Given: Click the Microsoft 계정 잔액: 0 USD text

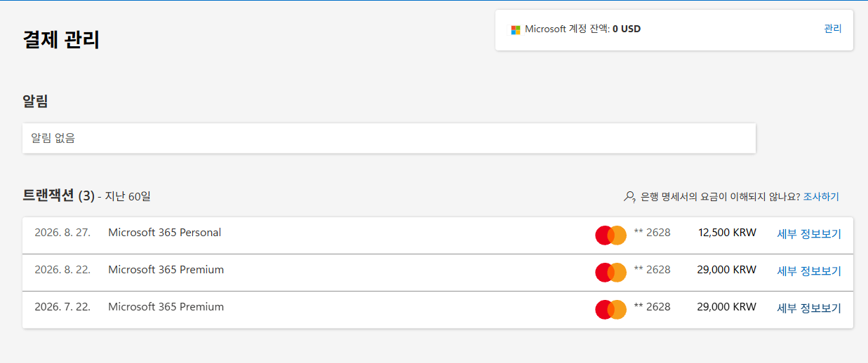Looking at the screenshot, I should (582, 29).
